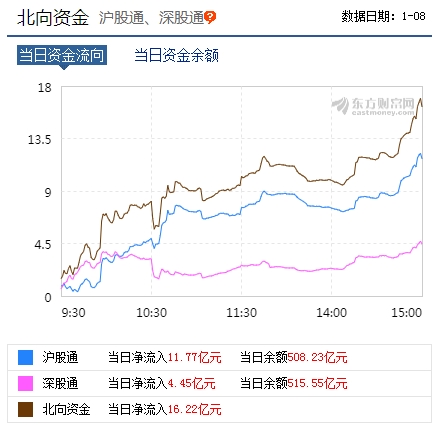444x425 pixels.
Task: Click the blue 沪股通 legend swatch
Action: pos(25,357)
